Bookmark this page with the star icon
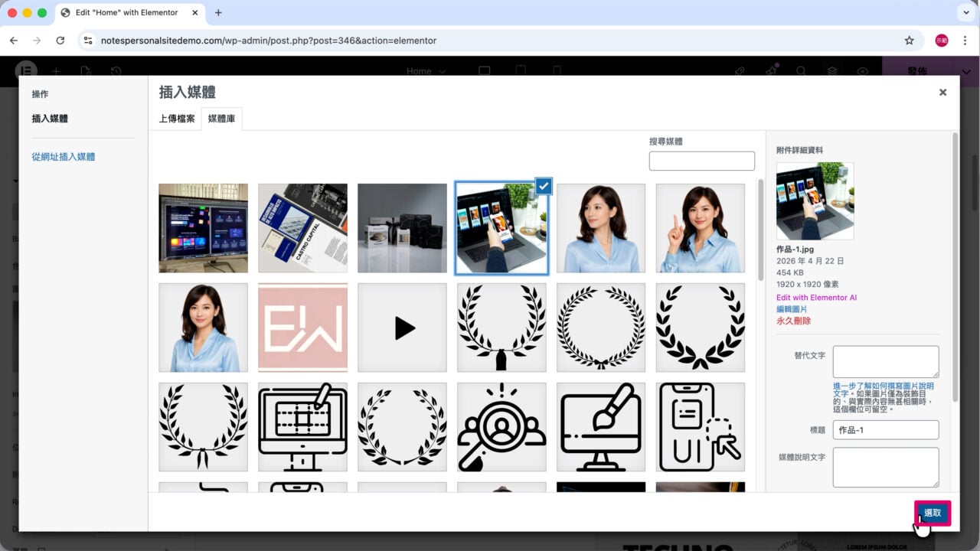 (x=910, y=41)
